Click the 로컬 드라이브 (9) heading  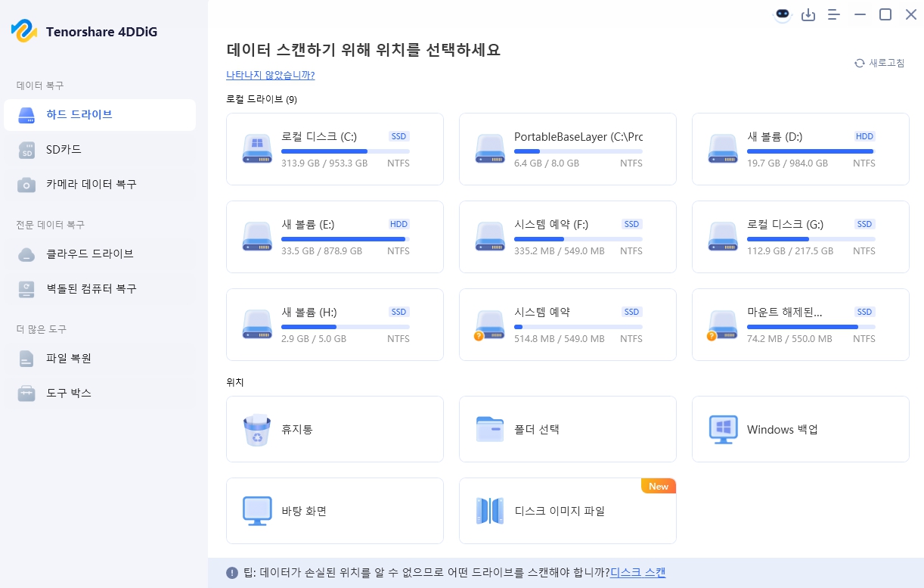pos(262,99)
